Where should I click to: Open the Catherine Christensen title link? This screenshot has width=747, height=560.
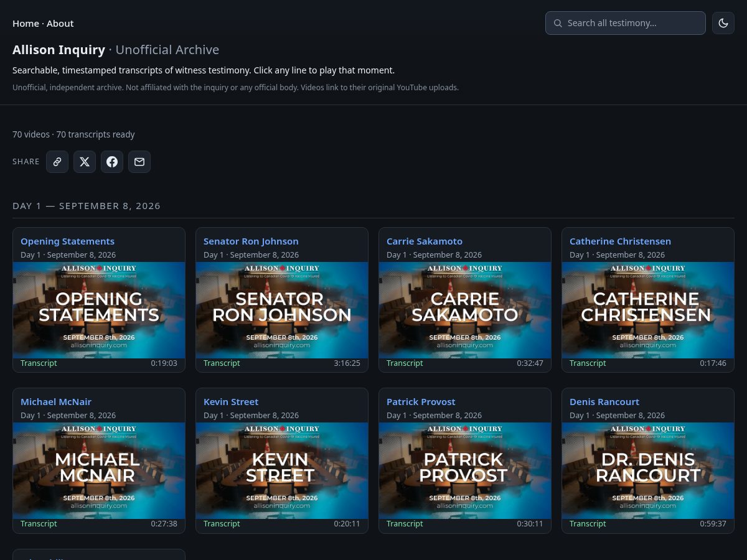620,241
